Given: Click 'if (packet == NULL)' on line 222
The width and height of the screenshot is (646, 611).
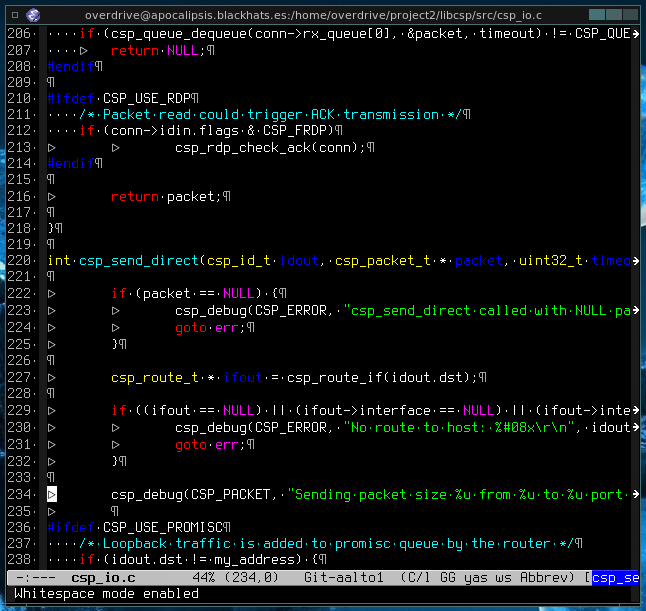Looking at the screenshot, I should pyautogui.click(x=187, y=294).
